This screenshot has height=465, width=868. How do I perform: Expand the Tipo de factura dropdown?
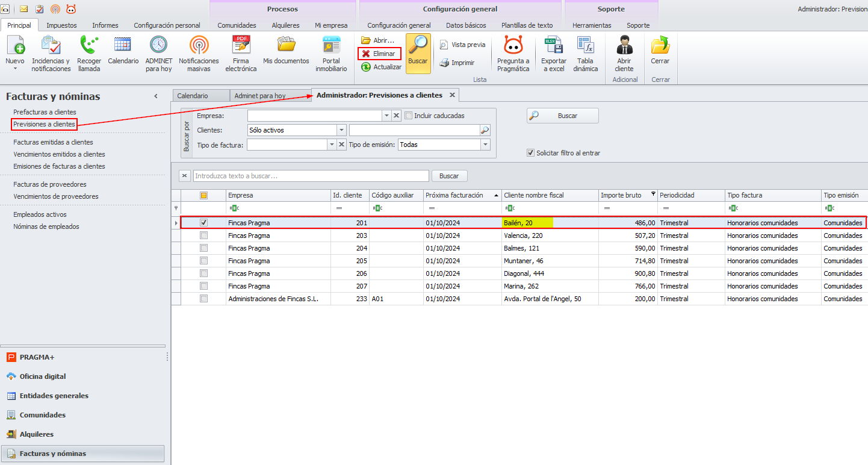pos(332,145)
